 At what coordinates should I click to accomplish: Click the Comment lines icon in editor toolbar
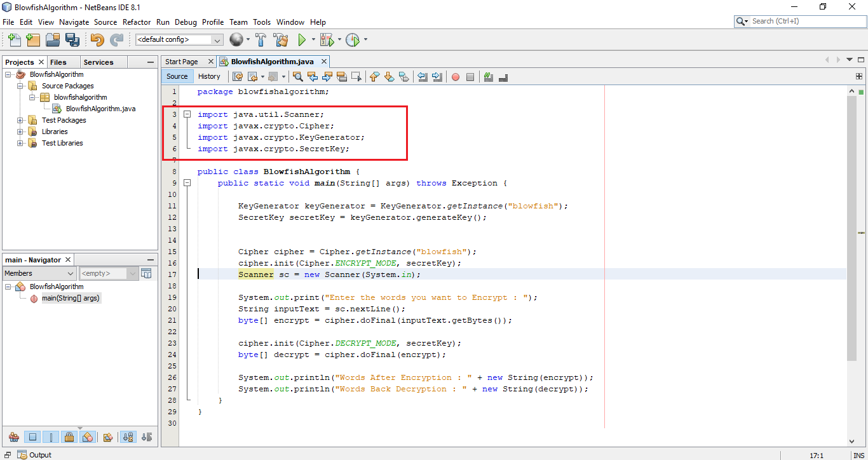click(489, 76)
